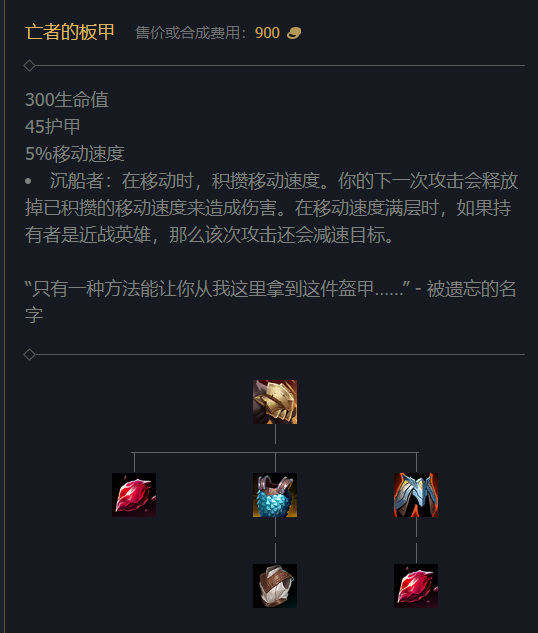This screenshot has width=538, height=633.
Task: Click the 亡者的板甲 item title
Action: coord(70,32)
